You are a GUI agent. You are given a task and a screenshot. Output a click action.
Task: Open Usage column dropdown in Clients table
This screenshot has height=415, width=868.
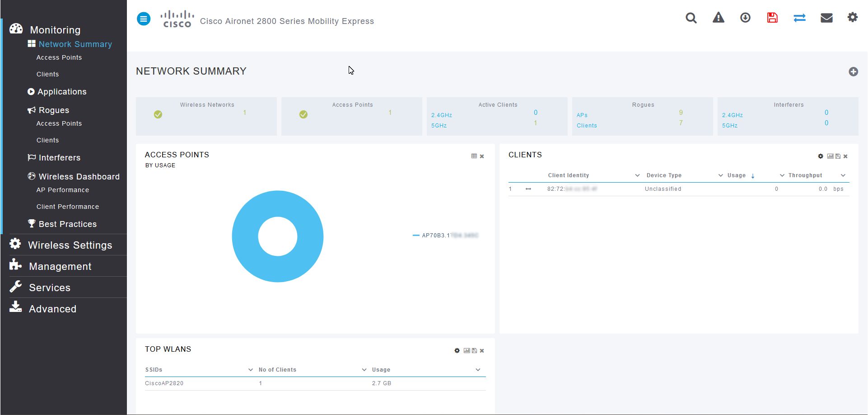point(782,175)
